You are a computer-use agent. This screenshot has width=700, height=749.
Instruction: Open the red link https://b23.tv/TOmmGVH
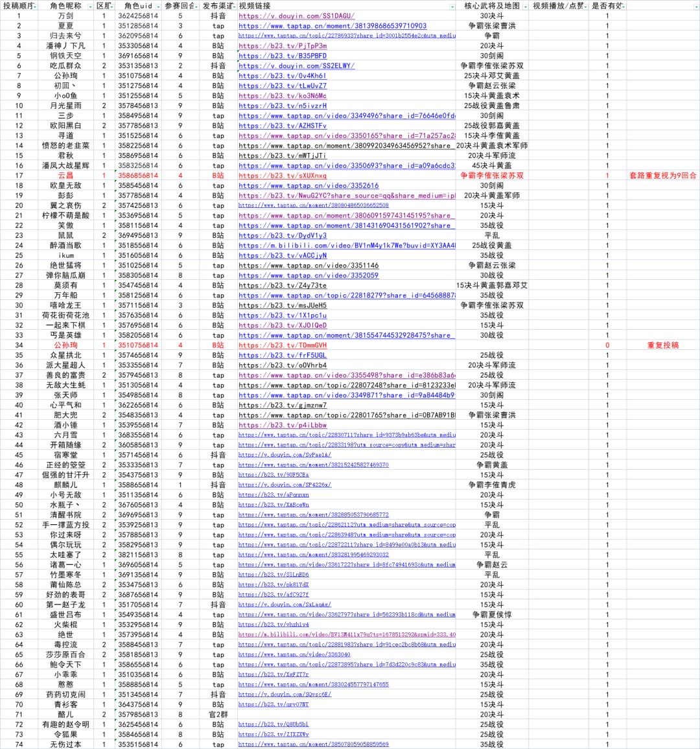[283, 345]
